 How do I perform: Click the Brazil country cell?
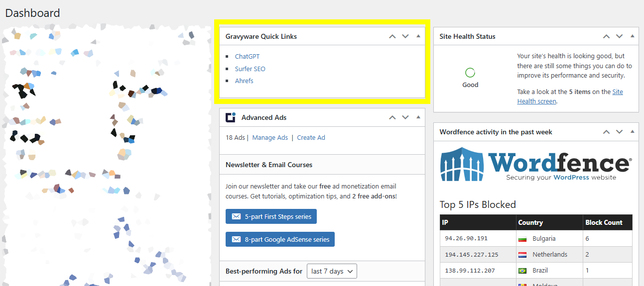pyautogui.click(x=549, y=271)
